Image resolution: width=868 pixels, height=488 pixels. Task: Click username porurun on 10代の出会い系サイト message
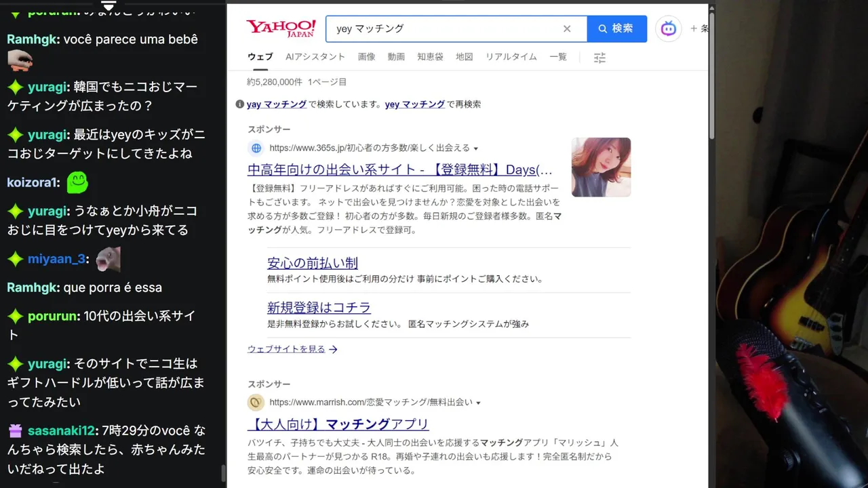(53, 316)
